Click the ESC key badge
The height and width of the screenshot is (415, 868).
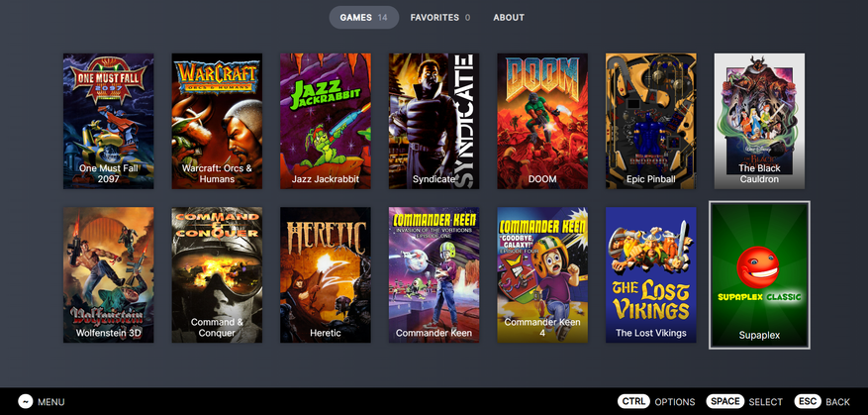pos(808,402)
